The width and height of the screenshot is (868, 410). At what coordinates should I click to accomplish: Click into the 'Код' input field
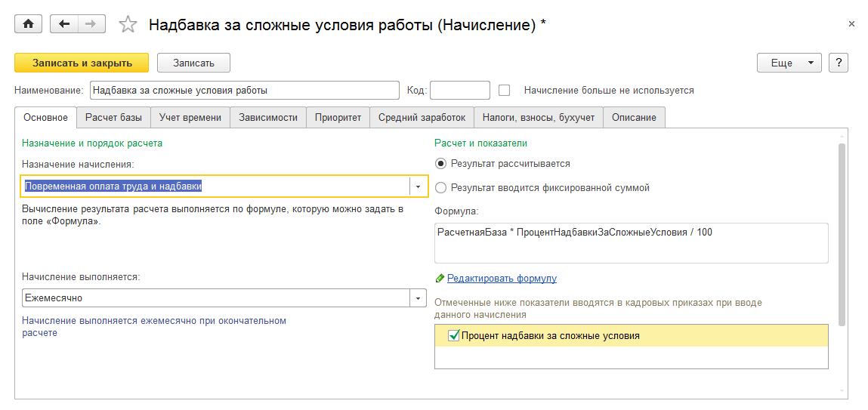pos(459,91)
